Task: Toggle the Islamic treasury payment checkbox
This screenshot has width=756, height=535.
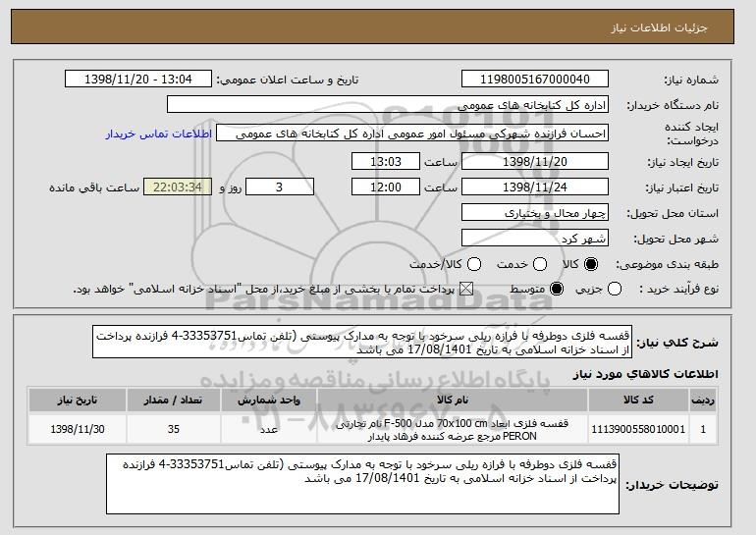Action: 465,289
